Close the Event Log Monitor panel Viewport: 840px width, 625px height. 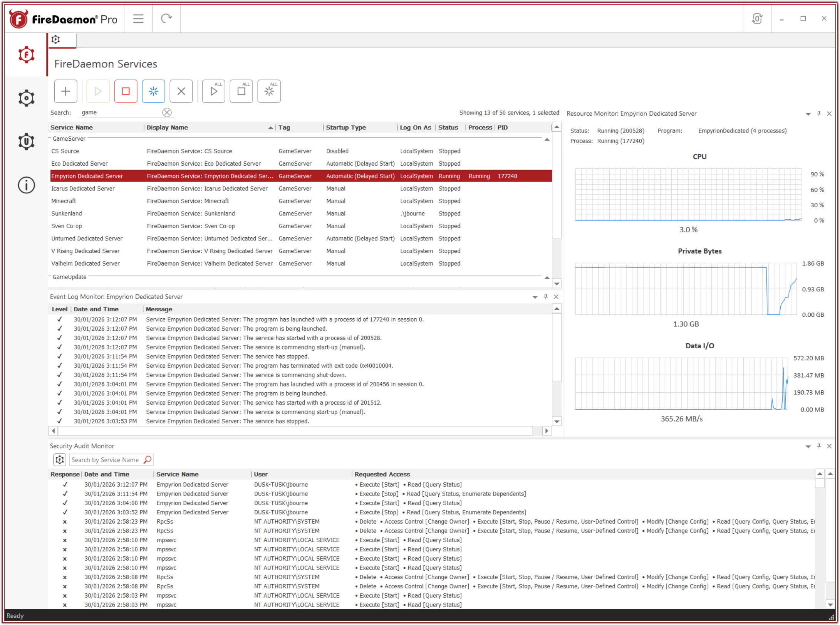(556, 297)
